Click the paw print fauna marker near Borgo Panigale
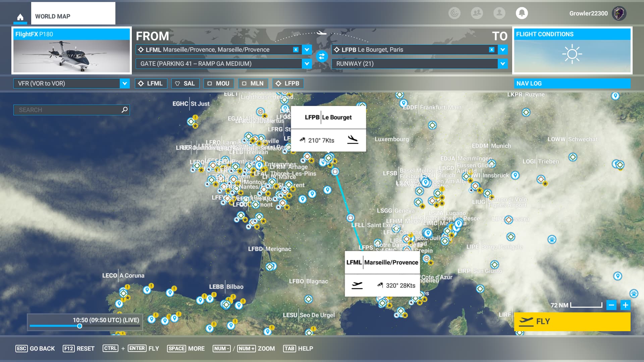The width and height of the screenshot is (644, 362). (x=552, y=239)
